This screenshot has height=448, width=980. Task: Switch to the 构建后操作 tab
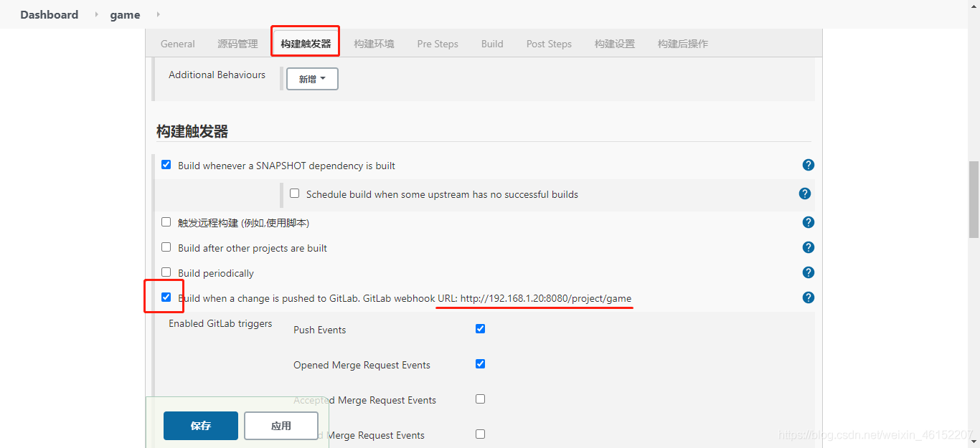click(x=683, y=44)
